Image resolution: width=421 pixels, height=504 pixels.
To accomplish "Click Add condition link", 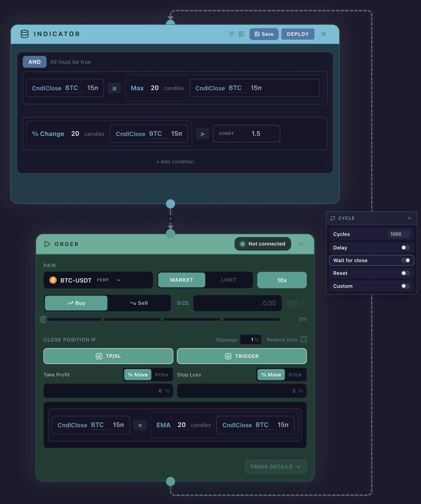I will [175, 162].
